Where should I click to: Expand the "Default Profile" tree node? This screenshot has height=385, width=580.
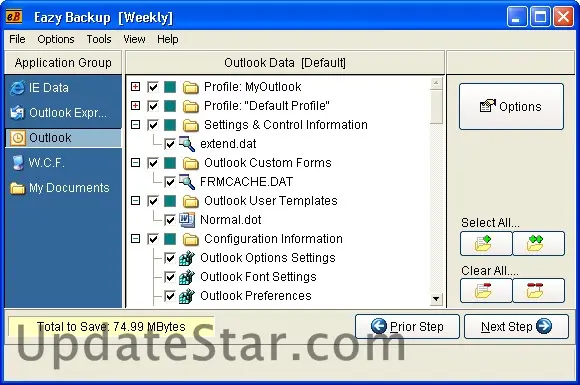pos(136,106)
